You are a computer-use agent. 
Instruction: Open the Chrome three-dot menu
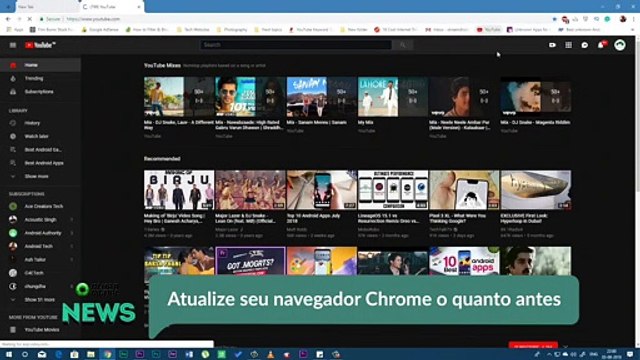pyautogui.click(x=634, y=19)
